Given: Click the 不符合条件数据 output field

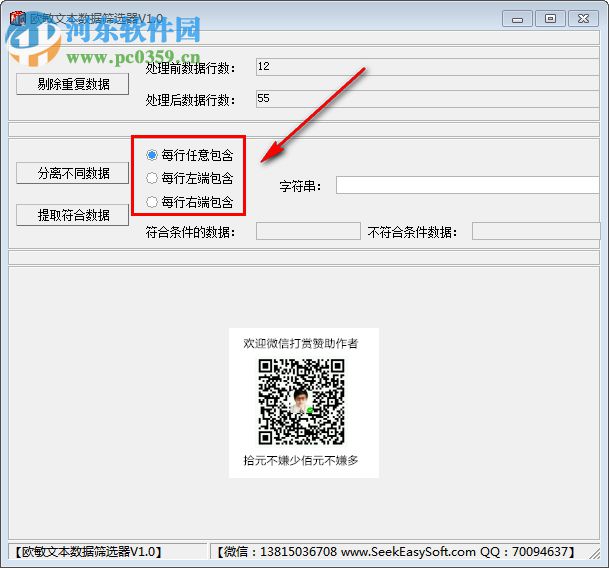Looking at the screenshot, I should coord(536,231).
